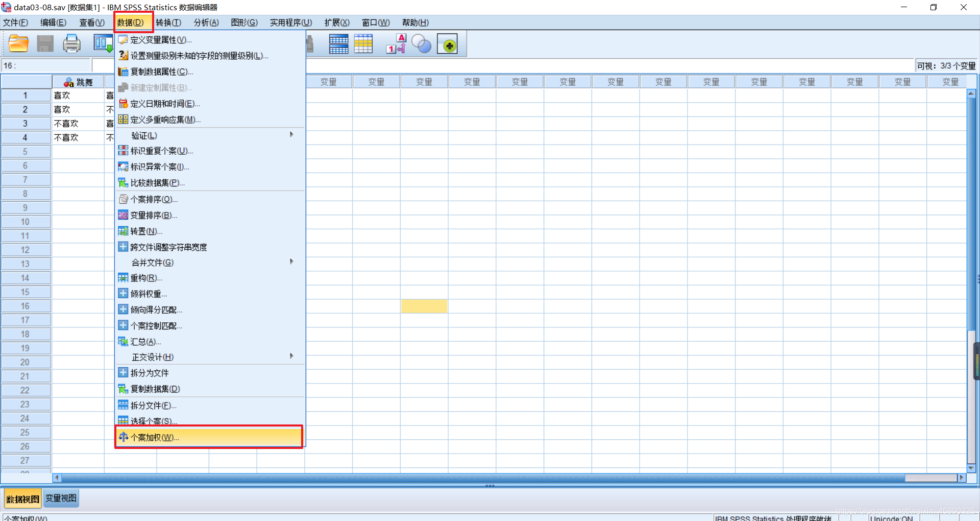980x521 pixels.
Task: Choose 标识重复个案(U) menu entry
Action: [210, 151]
